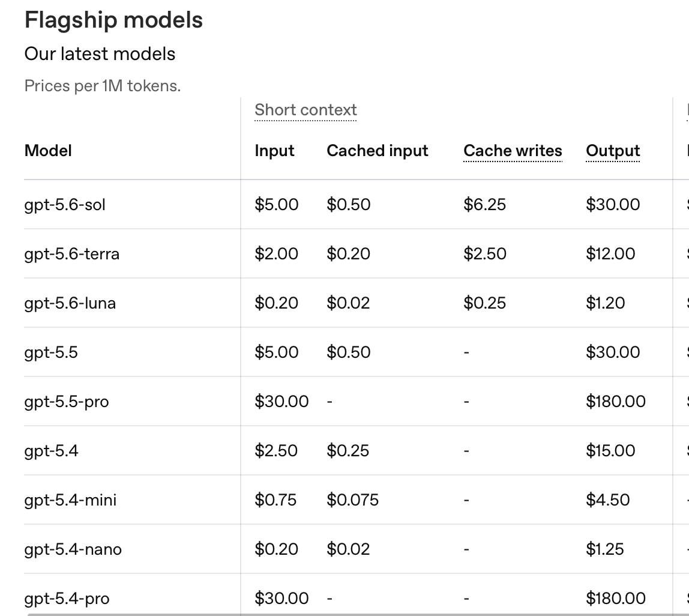
Task: Click the Short context column group label
Action: [305, 110]
